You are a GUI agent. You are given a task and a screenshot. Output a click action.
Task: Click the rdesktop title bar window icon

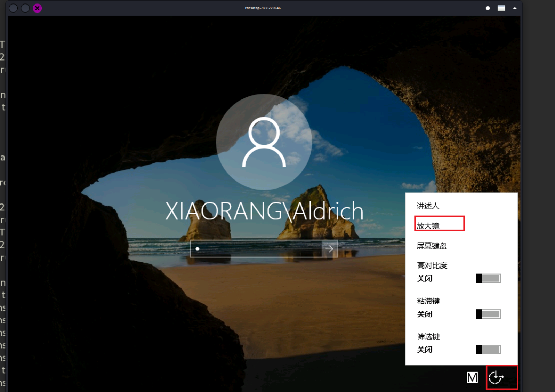pos(501,8)
